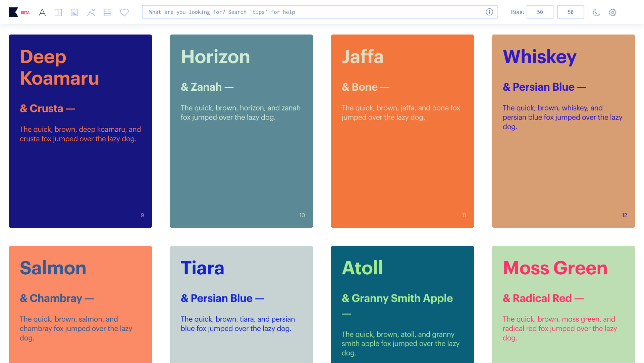Switch to the horizontal stripes list view icon
Viewport: 644px width, 363px height.
point(107,12)
